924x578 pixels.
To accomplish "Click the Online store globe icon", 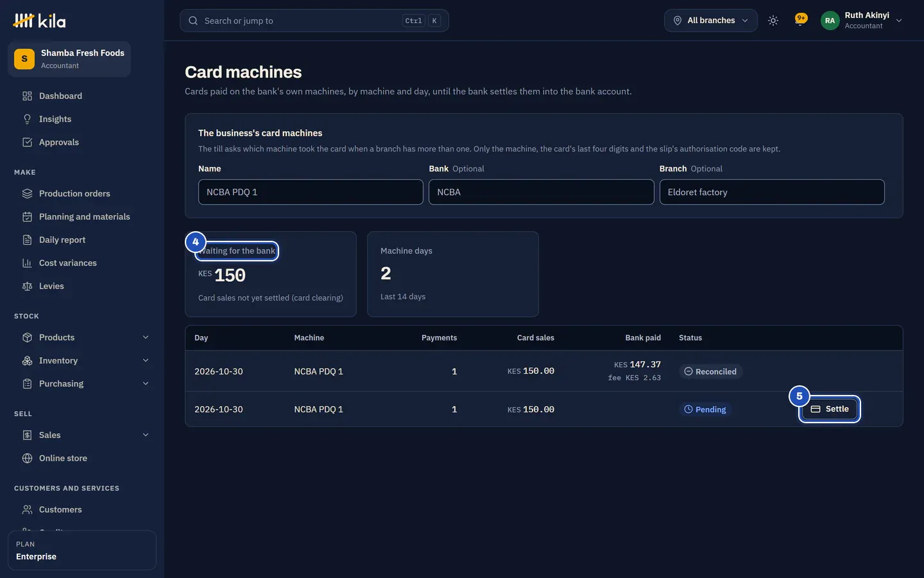I will pos(27,458).
